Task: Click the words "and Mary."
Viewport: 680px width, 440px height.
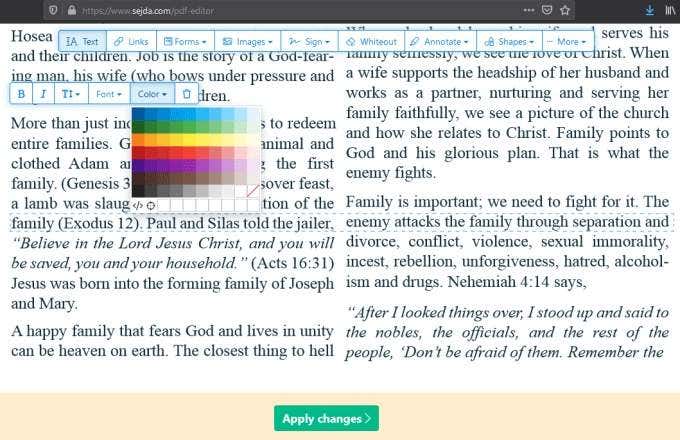Action: point(44,303)
